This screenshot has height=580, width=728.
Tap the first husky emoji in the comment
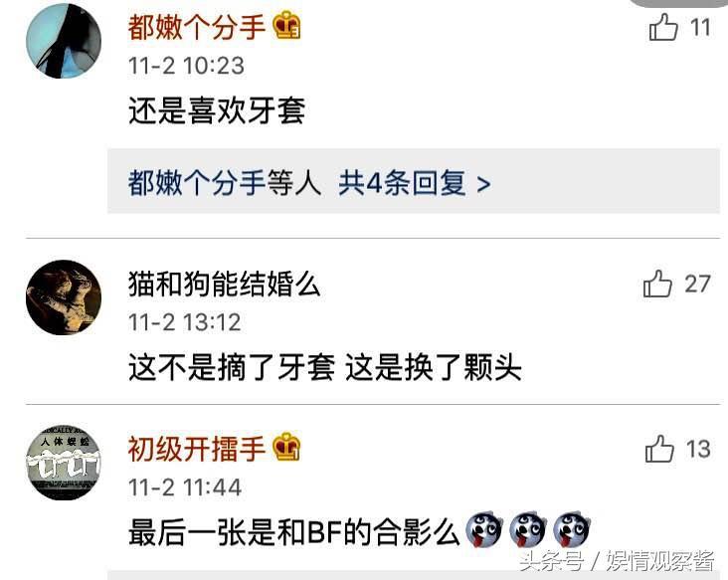click(x=483, y=530)
